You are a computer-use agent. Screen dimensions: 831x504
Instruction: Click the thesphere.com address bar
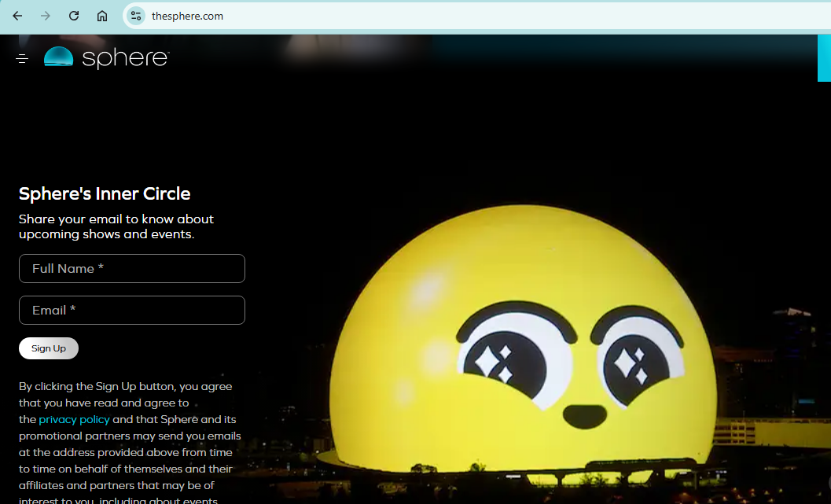(x=472, y=16)
